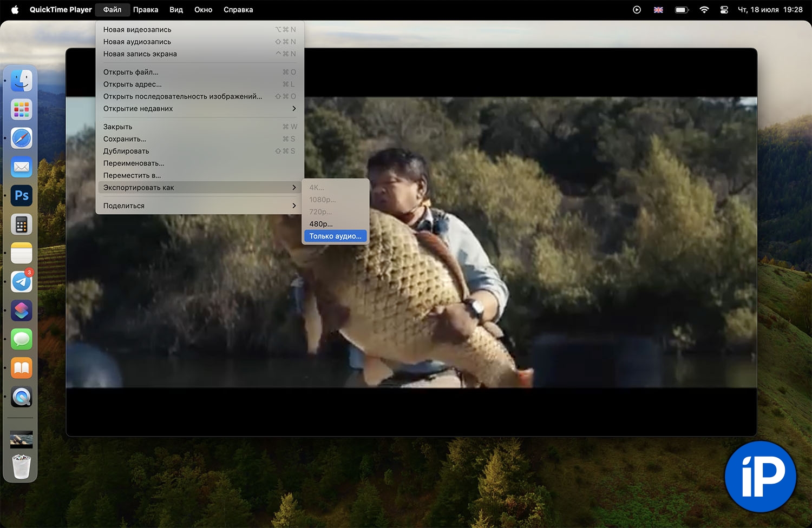Screen dimensions: 812x528
Task: Open the Calculator app in Dock
Action: tap(22, 225)
